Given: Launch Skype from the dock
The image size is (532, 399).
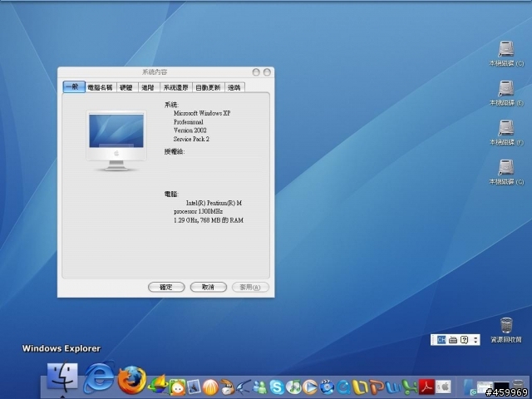Looking at the screenshot, I should [x=277, y=387].
